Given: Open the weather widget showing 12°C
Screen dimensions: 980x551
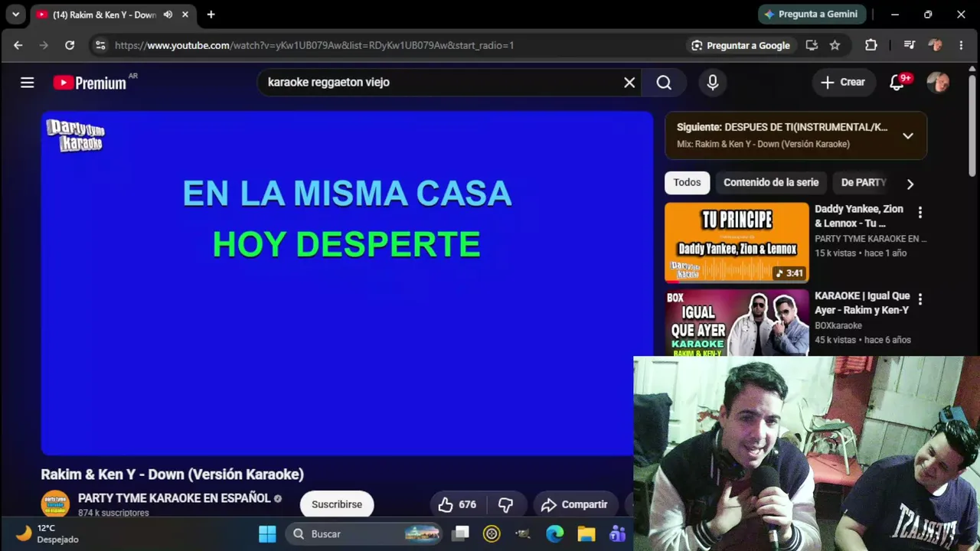Looking at the screenshot, I should point(47,534).
